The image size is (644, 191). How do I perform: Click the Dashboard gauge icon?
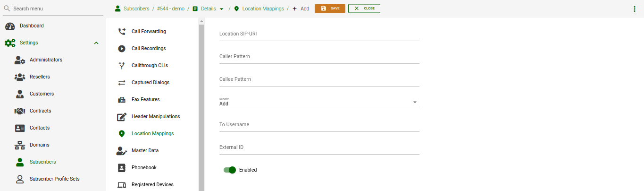click(x=10, y=26)
